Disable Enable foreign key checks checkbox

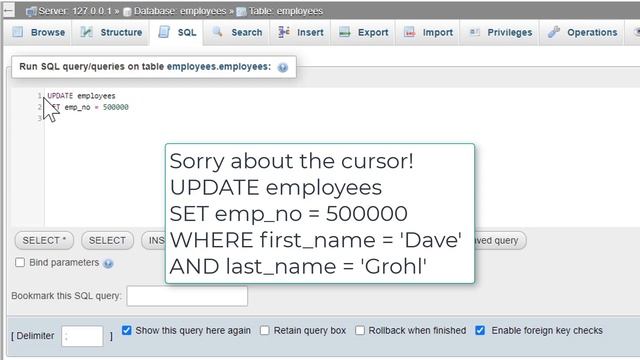pyautogui.click(x=480, y=330)
